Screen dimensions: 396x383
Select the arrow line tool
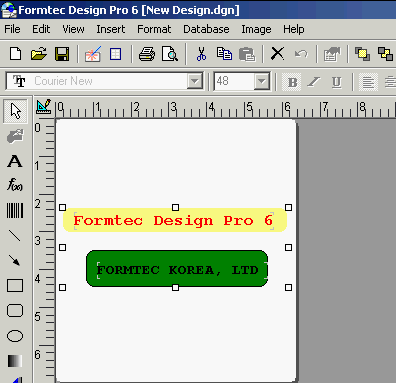point(15,261)
